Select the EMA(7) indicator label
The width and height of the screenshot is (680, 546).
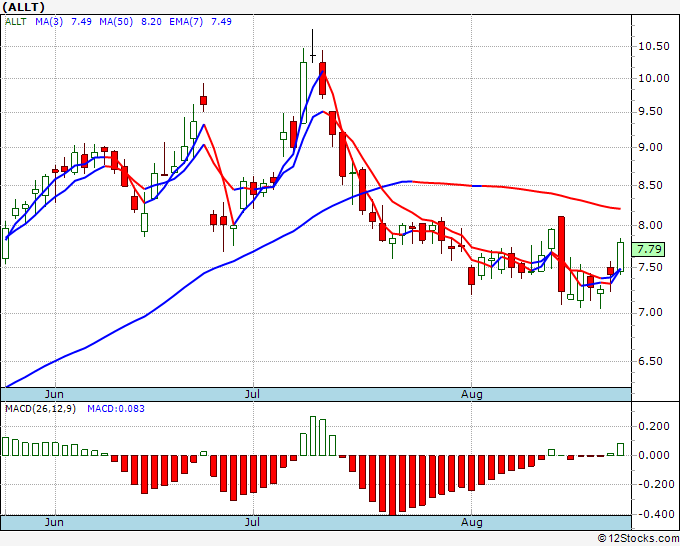[186, 22]
